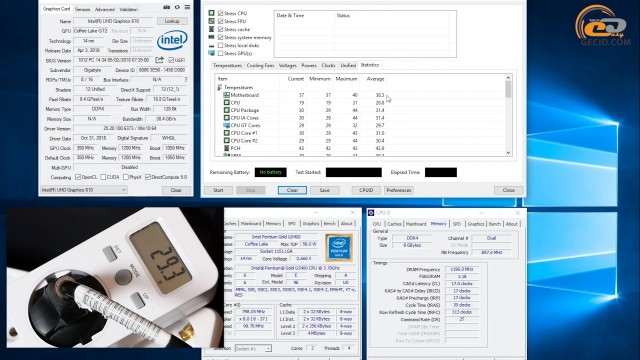
Task: Click the Bus Interface question mark in GPU-Z
Action: (186, 80)
